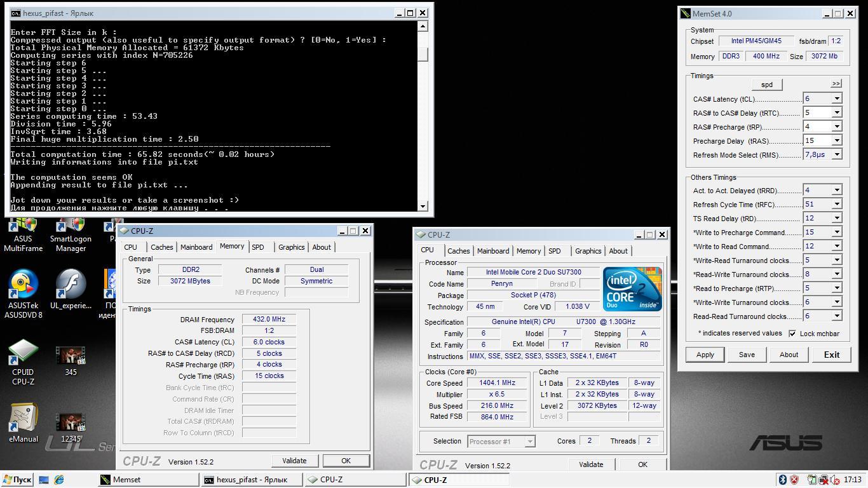The height and width of the screenshot is (488, 868).
Task: Click the spd button in MemSet
Action: (767, 85)
